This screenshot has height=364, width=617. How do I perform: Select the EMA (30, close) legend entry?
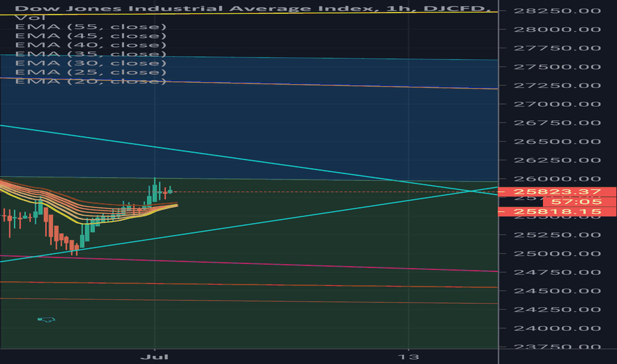91,63
